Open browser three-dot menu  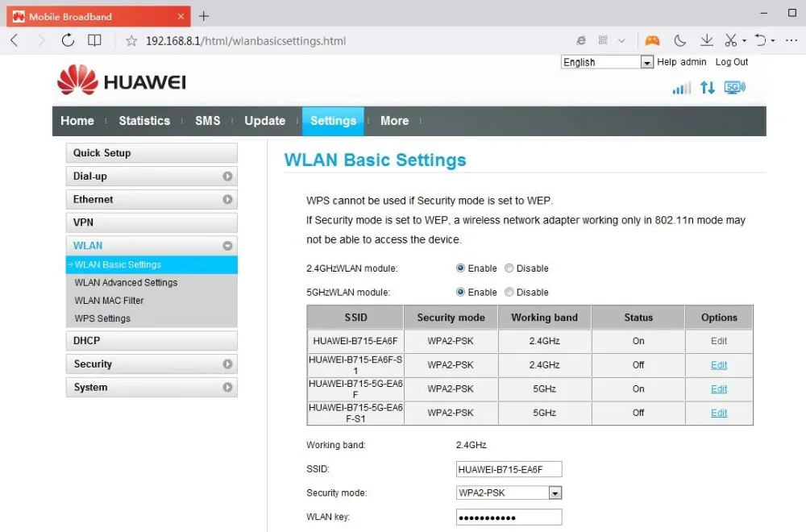point(791,40)
